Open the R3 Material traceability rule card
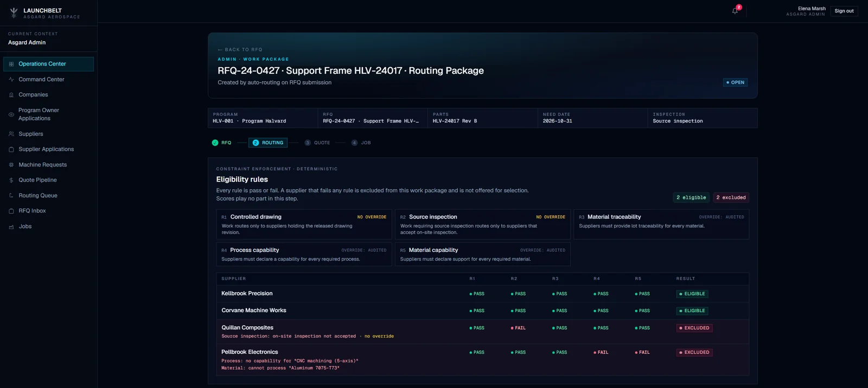 [661, 224]
